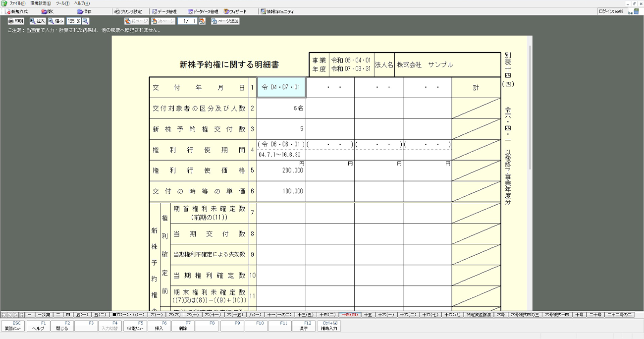644x339 pixels.
Task: Launch the ウィザード wizard
Action: (235, 11)
